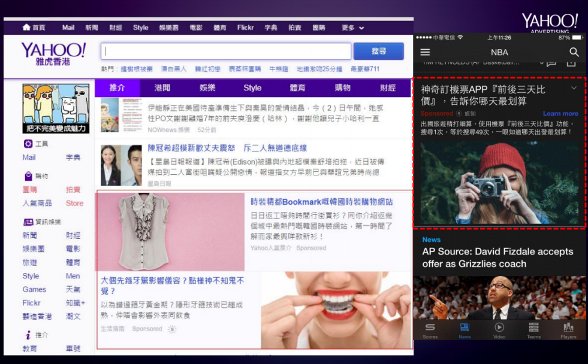The height and width of the screenshot is (364, 588).
Task: Switch to the 港聞 tab
Action: 162,88
